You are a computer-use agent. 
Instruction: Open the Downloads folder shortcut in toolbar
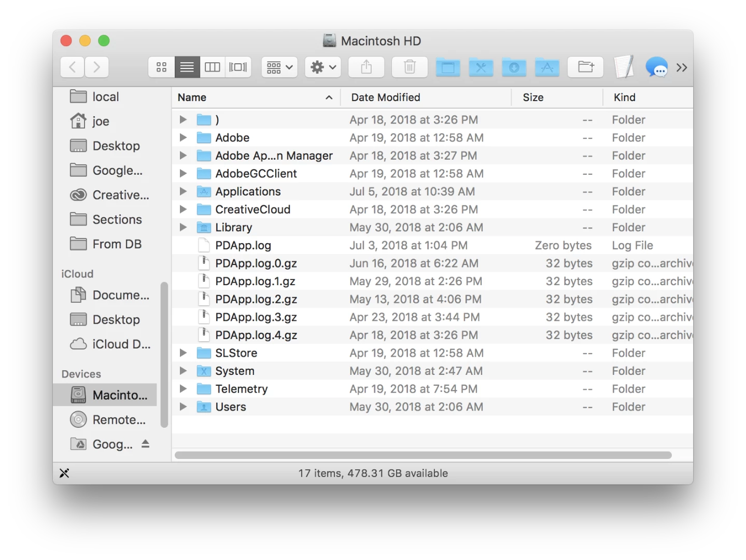click(514, 67)
